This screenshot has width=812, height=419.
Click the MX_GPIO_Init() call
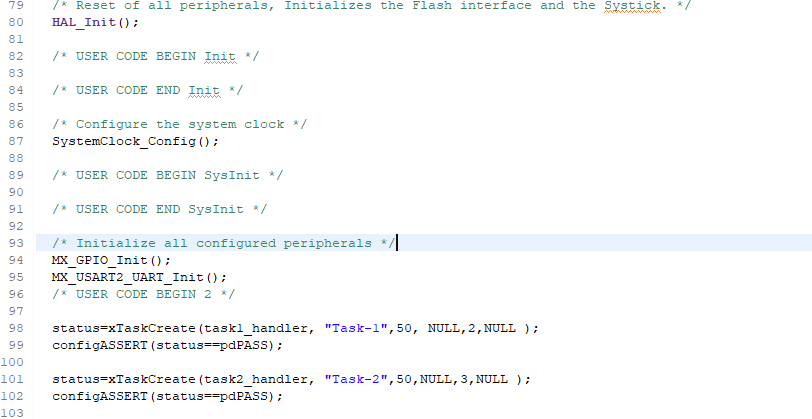tap(111, 260)
